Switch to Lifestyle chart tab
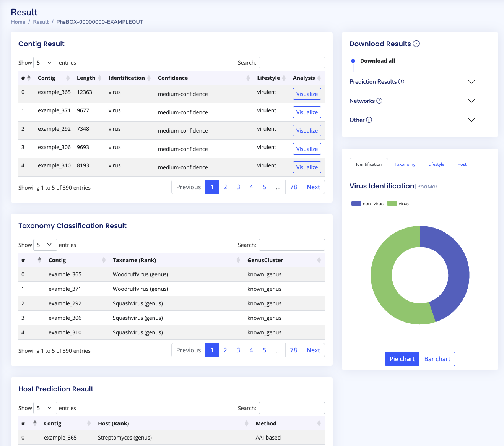 point(436,164)
